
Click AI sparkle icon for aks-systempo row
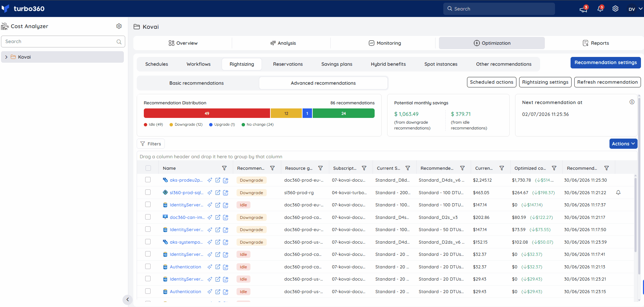pos(210,242)
